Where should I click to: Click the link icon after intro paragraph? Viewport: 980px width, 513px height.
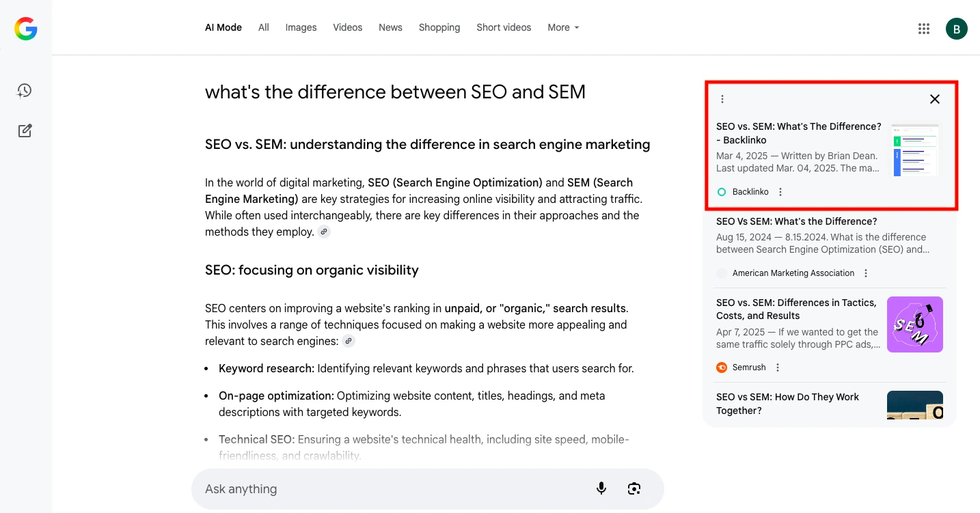[324, 232]
